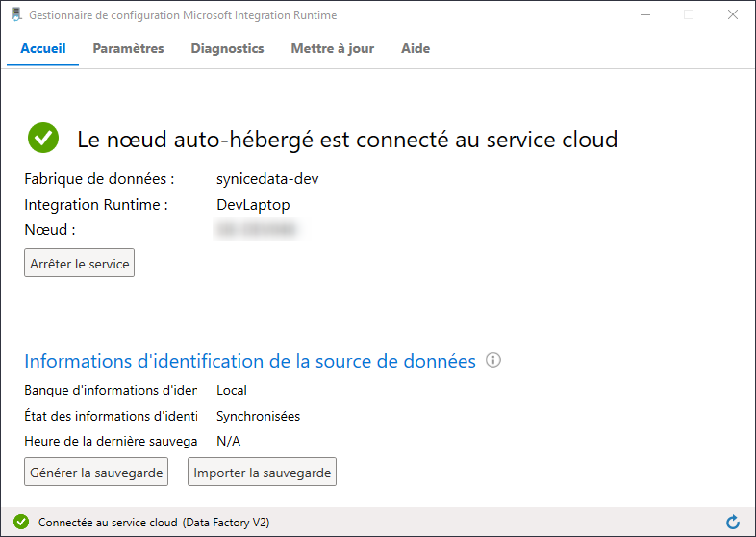756x537 pixels.
Task: Open the Aide tab
Action: click(416, 49)
